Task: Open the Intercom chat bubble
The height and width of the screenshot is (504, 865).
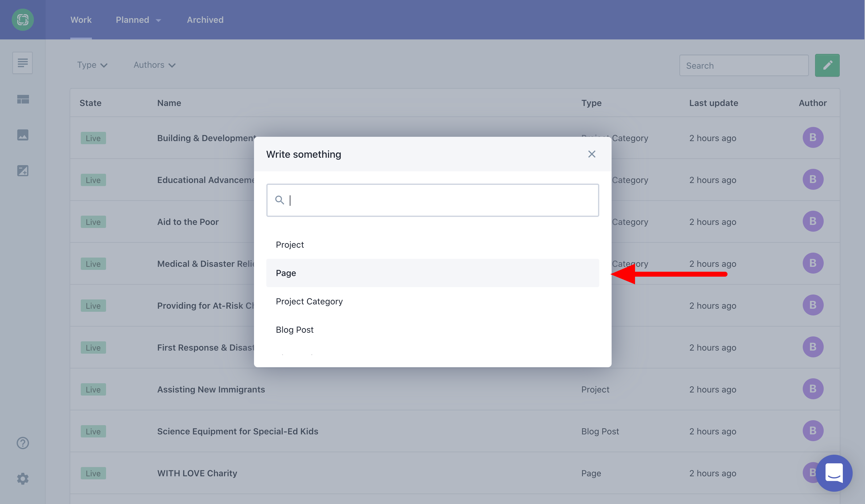Action: tap(834, 473)
